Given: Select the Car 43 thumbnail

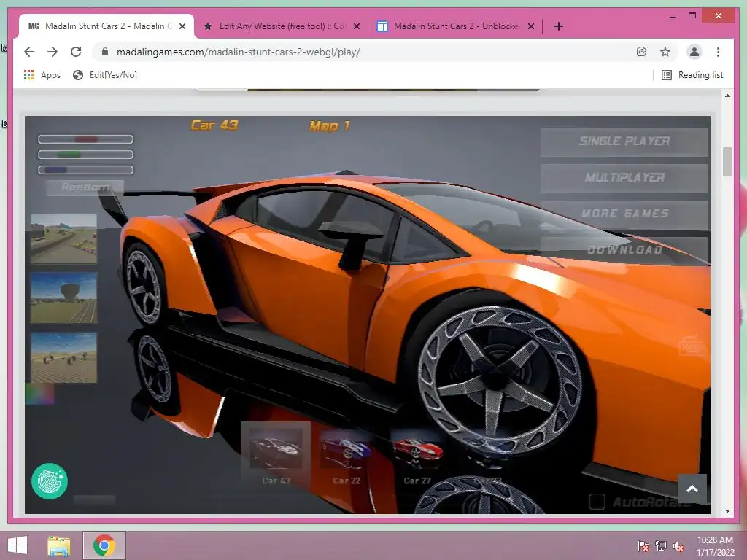Looking at the screenshot, I should (x=276, y=454).
